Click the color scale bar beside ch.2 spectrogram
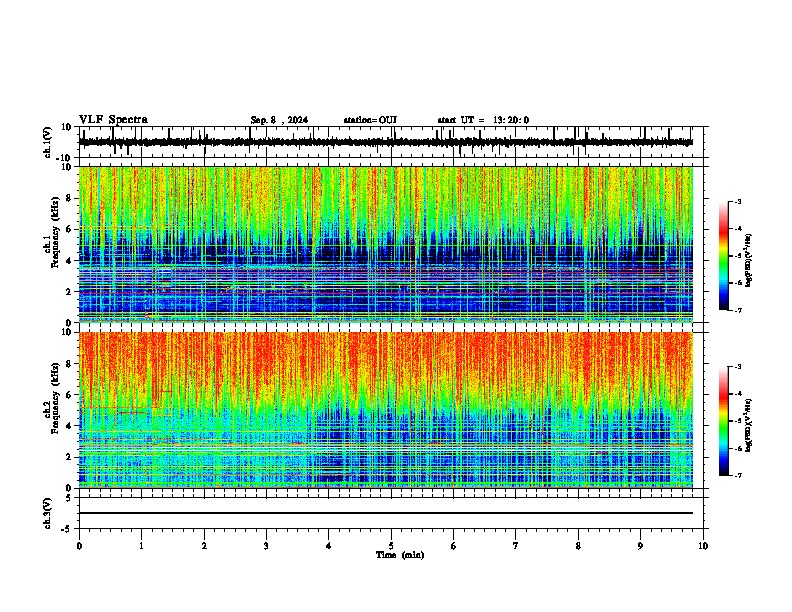Screen dimensions: 792x612 coord(724,421)
